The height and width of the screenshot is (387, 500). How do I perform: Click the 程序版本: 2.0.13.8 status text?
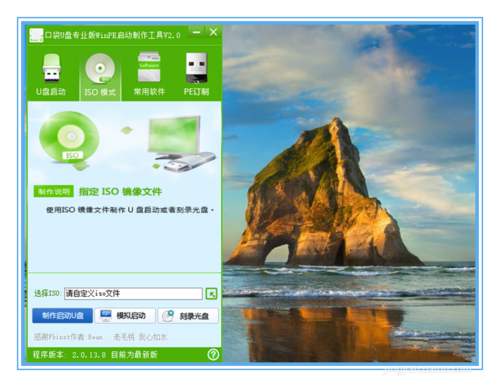tap(69, 355)
